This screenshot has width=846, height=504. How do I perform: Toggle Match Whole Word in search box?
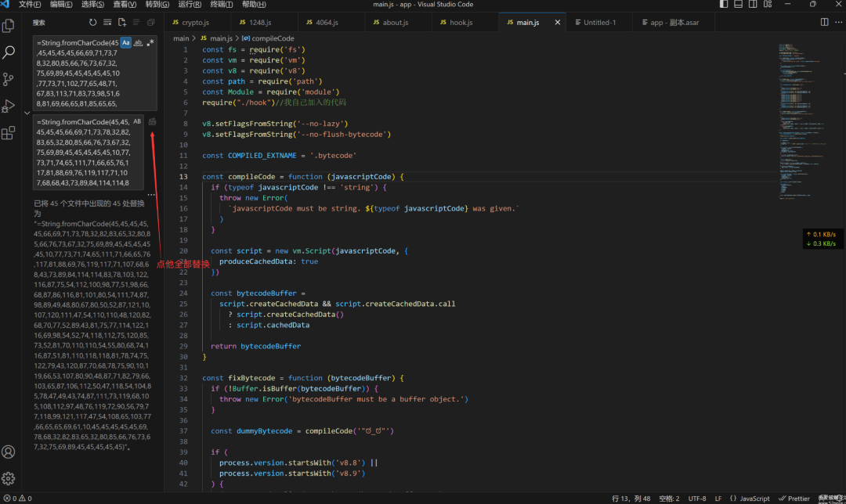pos(138,42)
